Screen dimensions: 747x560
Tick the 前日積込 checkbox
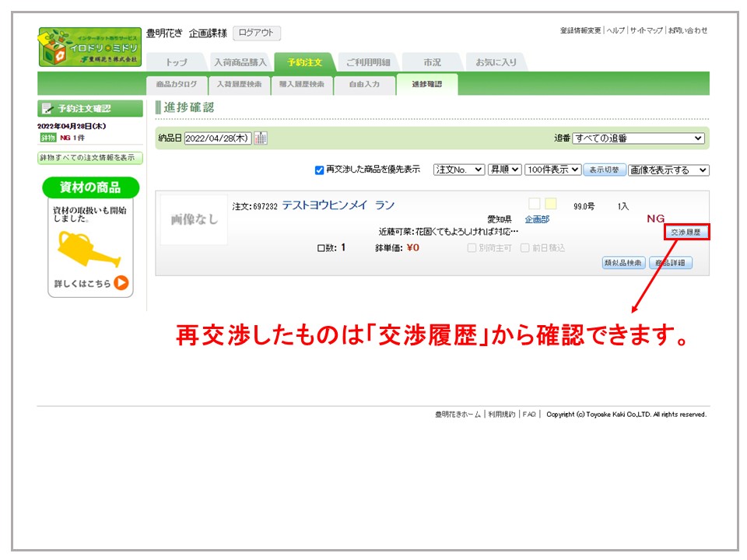pos(525,248)
